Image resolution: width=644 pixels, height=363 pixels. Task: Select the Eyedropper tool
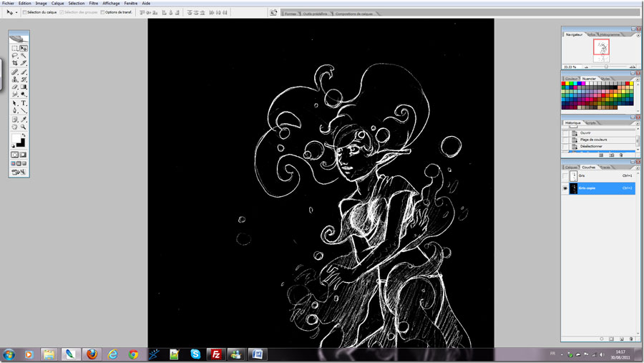24,119
